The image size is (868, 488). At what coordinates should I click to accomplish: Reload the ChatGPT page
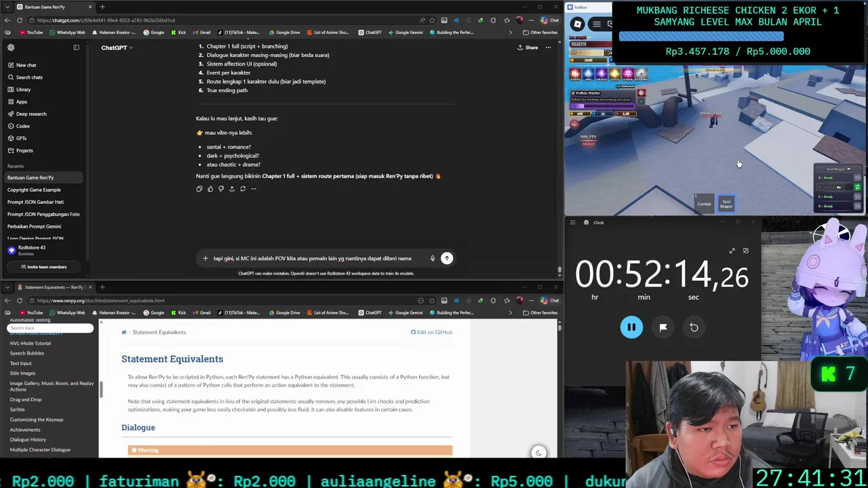(20, 20)
